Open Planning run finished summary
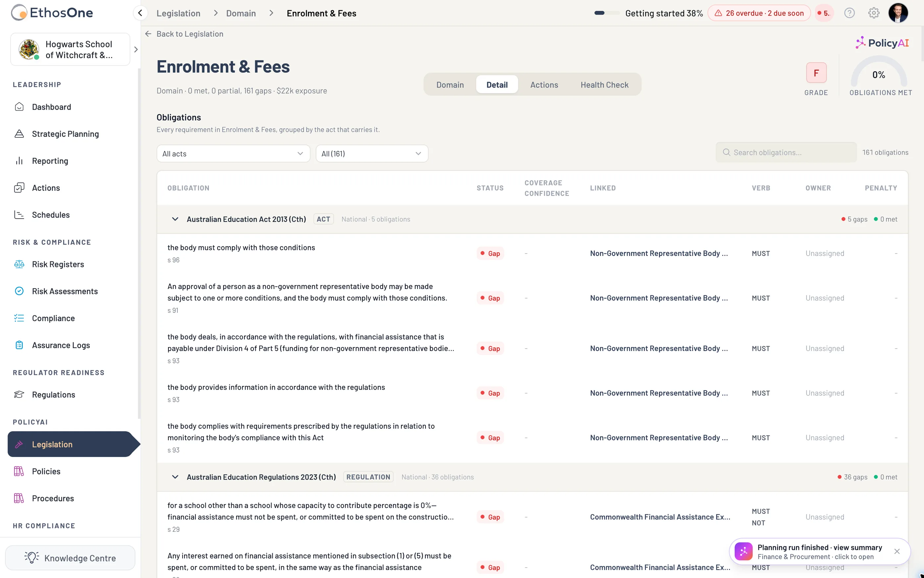 pyautogui.click(x=819, y=552)
